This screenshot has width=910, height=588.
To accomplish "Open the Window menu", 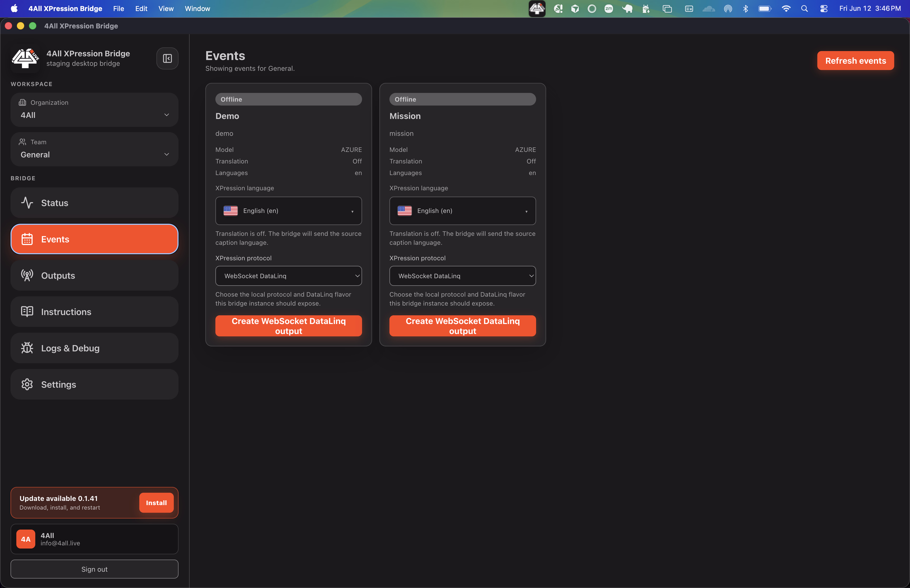I will click(197, 8).
